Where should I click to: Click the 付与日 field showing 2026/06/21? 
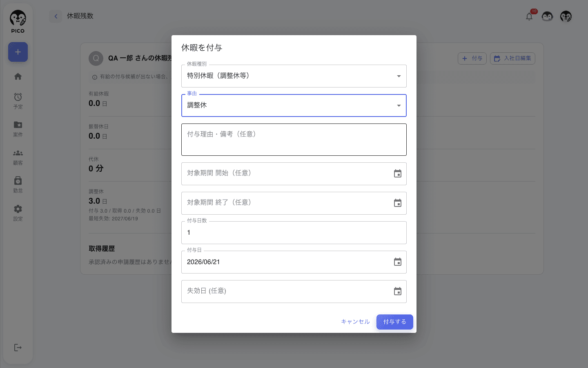point(294,262)
